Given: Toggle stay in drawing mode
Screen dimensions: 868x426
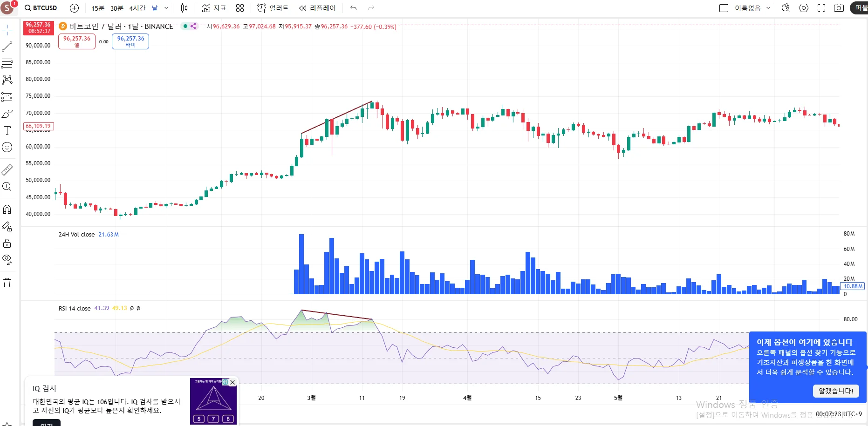Looking at the screenshot, I should [7, 227].
